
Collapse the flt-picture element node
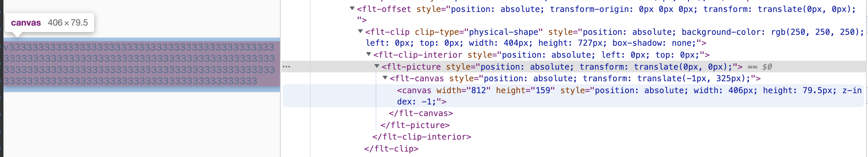pos(377,66)
